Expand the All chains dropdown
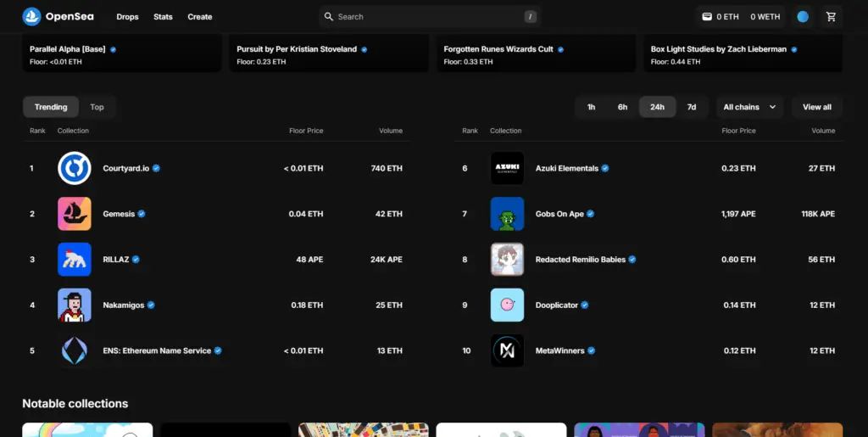The width and height of the screenshot is (868, 437). tap(750, 107)
